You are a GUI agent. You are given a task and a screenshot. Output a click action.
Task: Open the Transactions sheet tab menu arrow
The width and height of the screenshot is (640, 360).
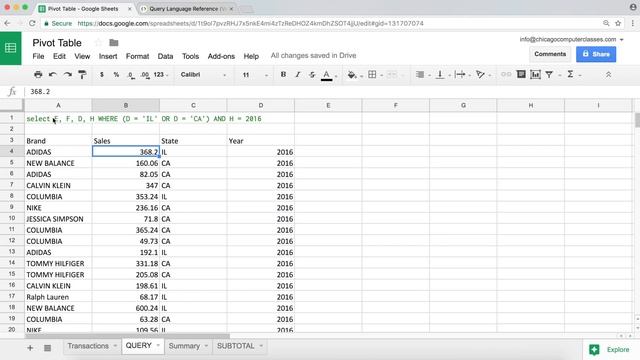115,346
